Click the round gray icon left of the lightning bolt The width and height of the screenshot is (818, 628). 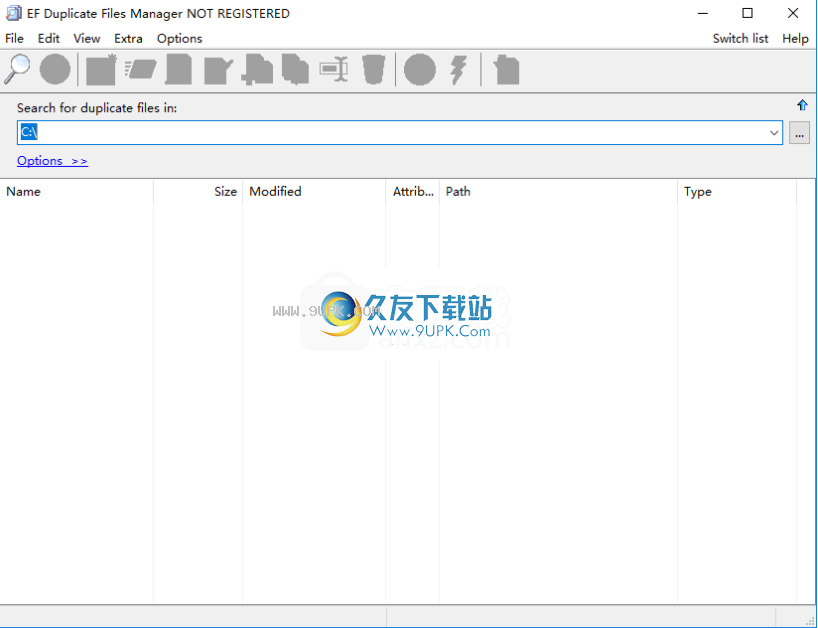[420, 69]
